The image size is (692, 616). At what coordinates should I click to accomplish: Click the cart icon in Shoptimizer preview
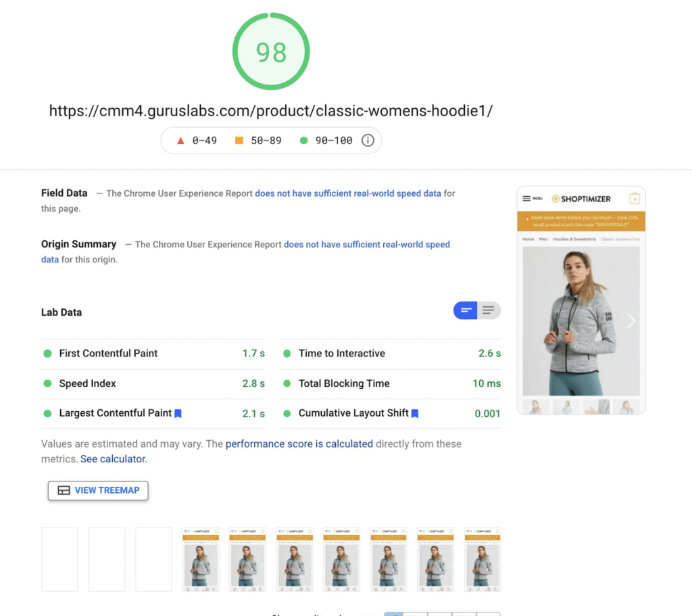tap(635, 198)
